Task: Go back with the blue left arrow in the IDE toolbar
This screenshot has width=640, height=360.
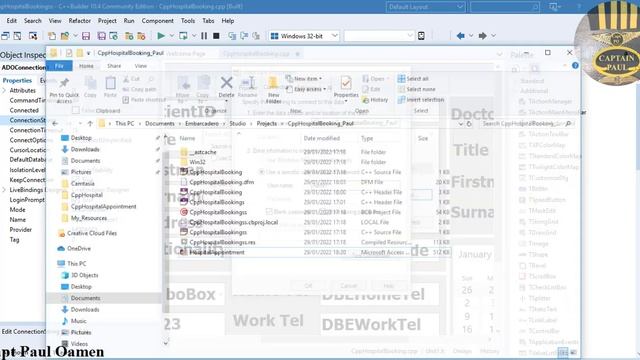Action: (461, 36)
